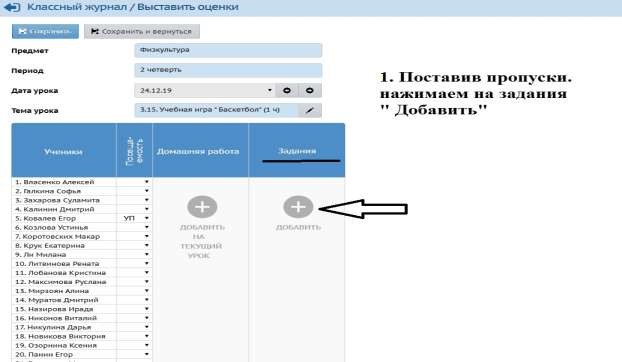
Task: Select student 20. Панин Егор
Action: (x=44, y=354)
